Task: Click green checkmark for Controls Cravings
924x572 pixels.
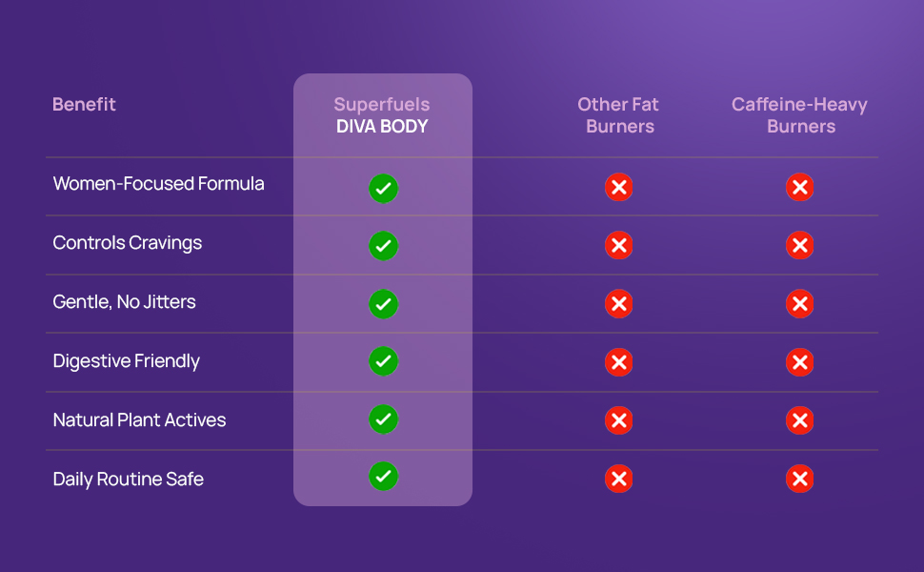Action: (x=383, y=245)
